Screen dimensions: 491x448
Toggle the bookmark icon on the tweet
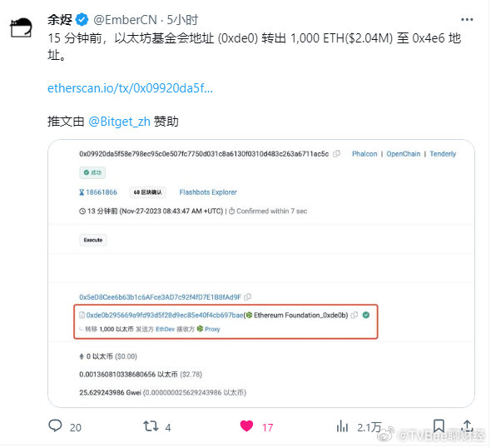tap(439, 426)
